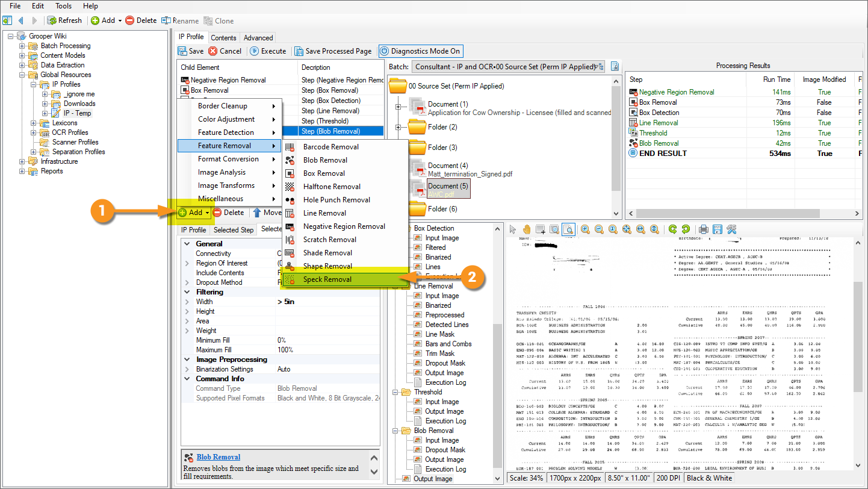This screenshot has width=868, height=489.
Task: Click the save image floppy disk icon
Action: 717,229
